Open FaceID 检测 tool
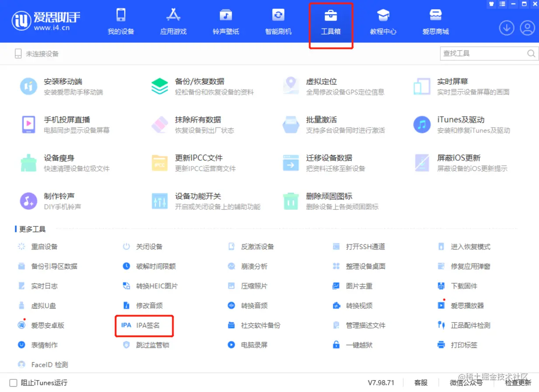 coord(43,364)
